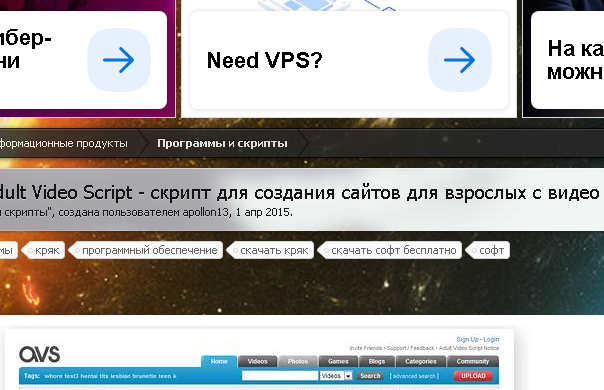Viewport: 604px width, 390px height.
Task: Open the Videos search-type dropdown
Action: coord(336,376)
